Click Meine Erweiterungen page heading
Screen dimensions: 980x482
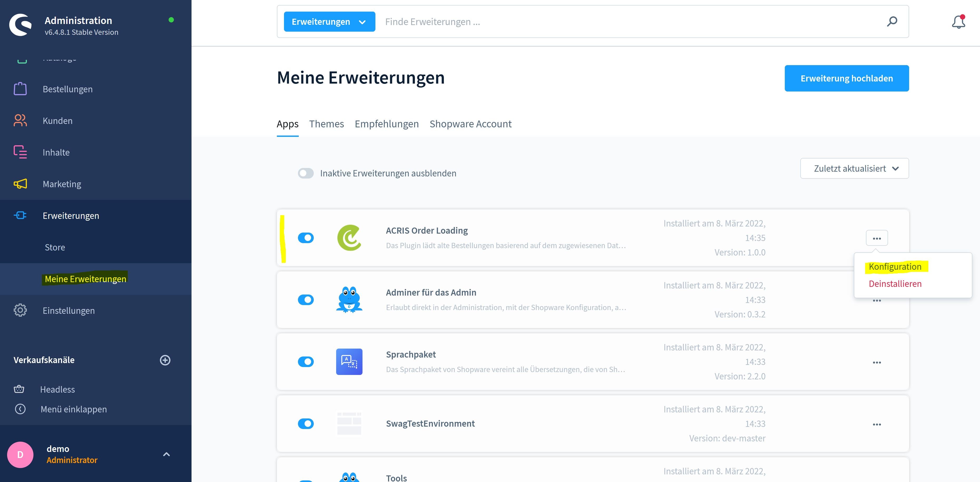(x=360, y=78)
